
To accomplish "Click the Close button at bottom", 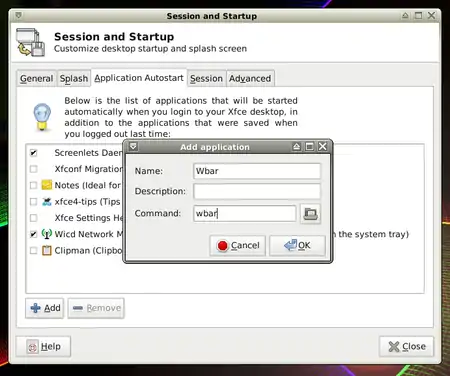I will pyautogui.click(x=407, y=347).
